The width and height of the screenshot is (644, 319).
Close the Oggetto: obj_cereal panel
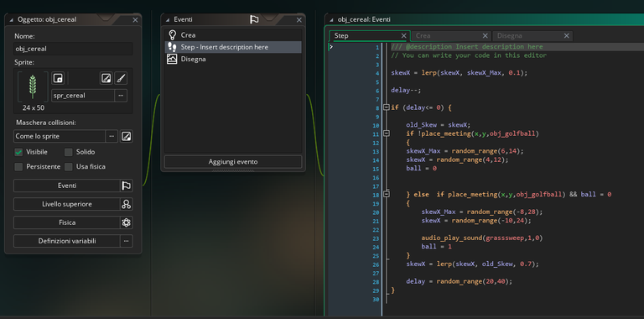135,20
